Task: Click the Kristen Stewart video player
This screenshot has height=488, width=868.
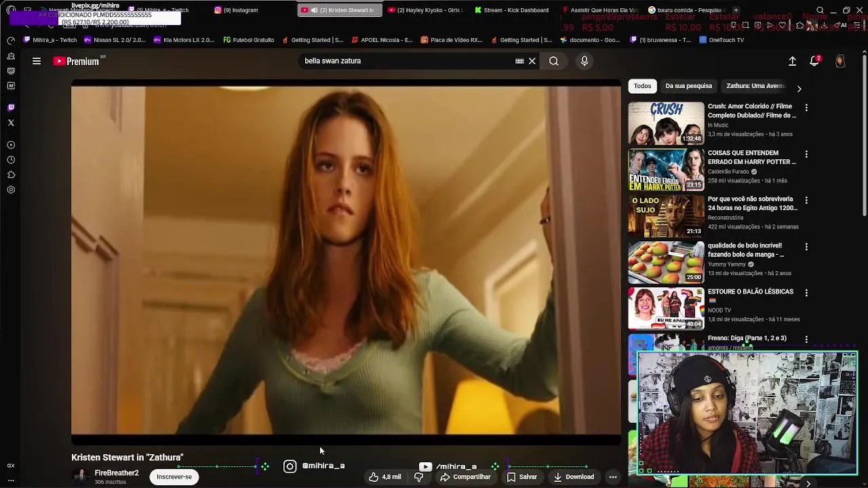Action: click(346, 262)
